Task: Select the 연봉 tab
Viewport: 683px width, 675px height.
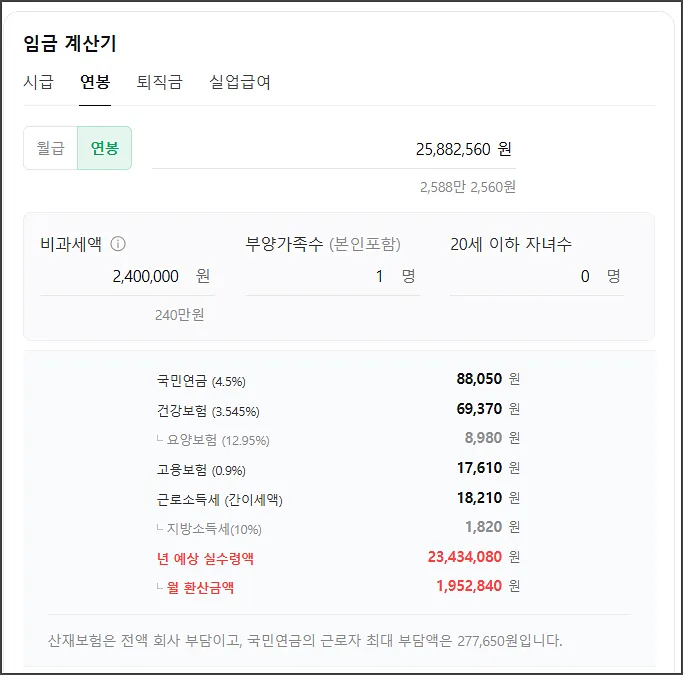Action: [95, 82]
